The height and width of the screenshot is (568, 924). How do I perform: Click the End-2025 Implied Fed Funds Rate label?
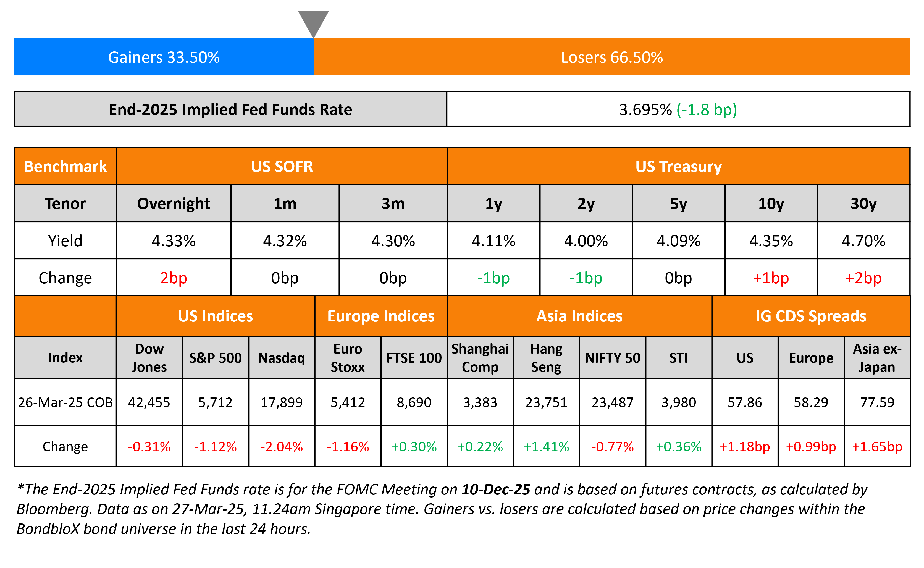(x=230, y=109)
